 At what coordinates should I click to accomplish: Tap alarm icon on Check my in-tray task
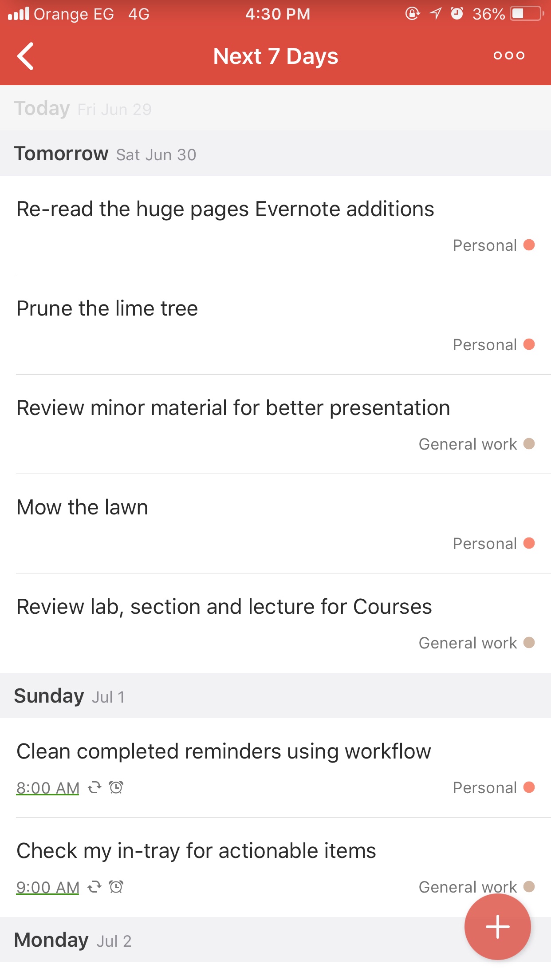click(x=116, y=887)
